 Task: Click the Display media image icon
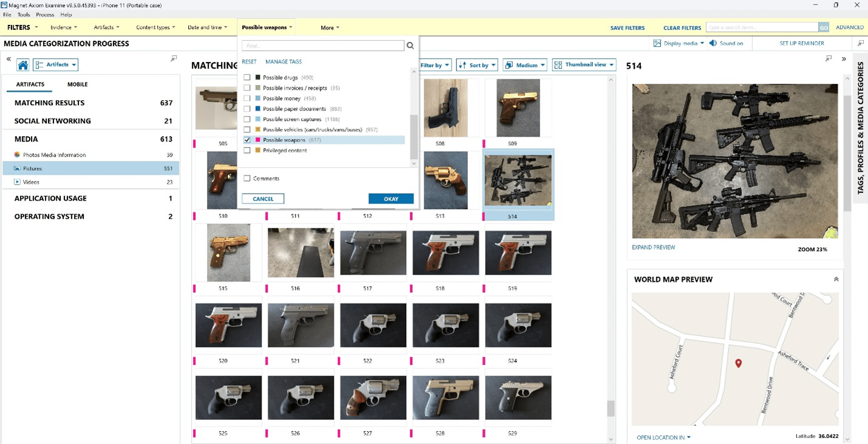click(x=658, y=43)
